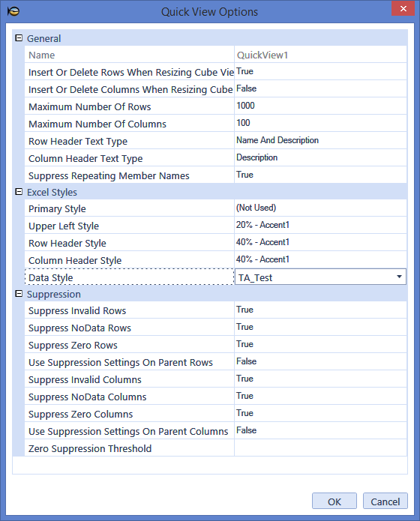This screenshot has width=420, height=521.
Task: Click the Primary Style (Not Used) value
Action: click(320, 208)
